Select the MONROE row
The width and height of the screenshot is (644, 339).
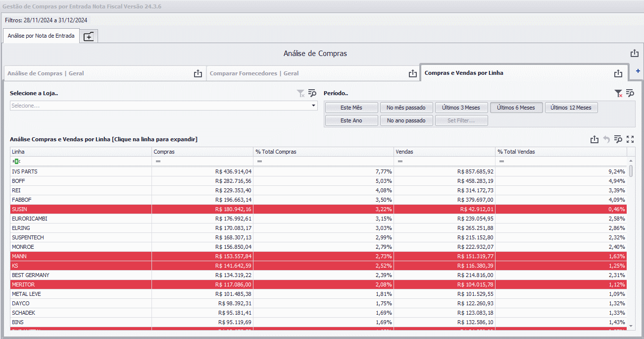point(319,247)
